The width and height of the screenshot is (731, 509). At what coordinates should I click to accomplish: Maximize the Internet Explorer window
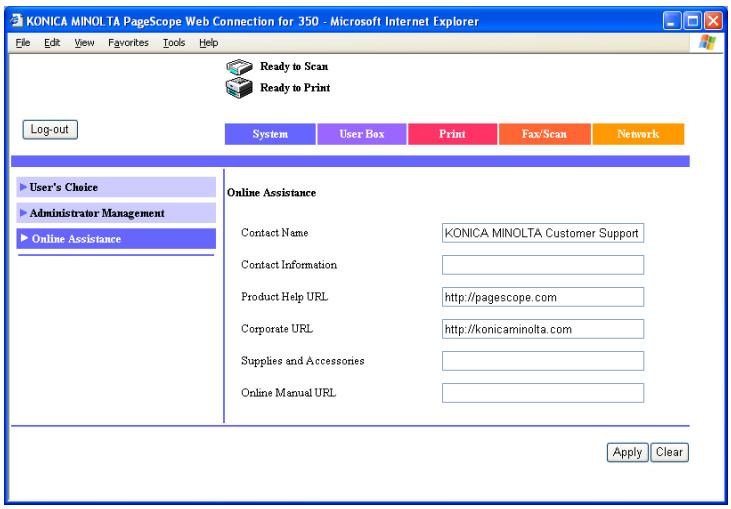pyautogui.click(x=693, y=21)
